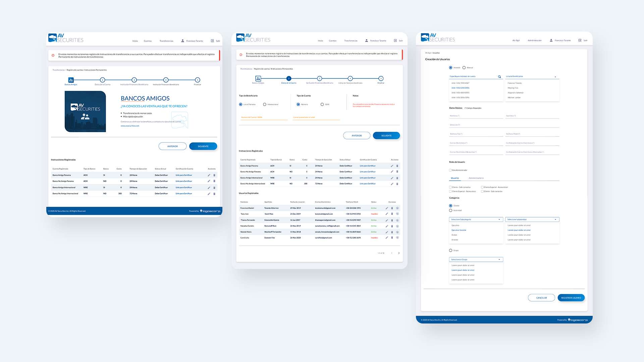Check the Sólo Administrador checkbox
Image resolution: width=644 pixels, height=362 pixels.
coord(450,170)
